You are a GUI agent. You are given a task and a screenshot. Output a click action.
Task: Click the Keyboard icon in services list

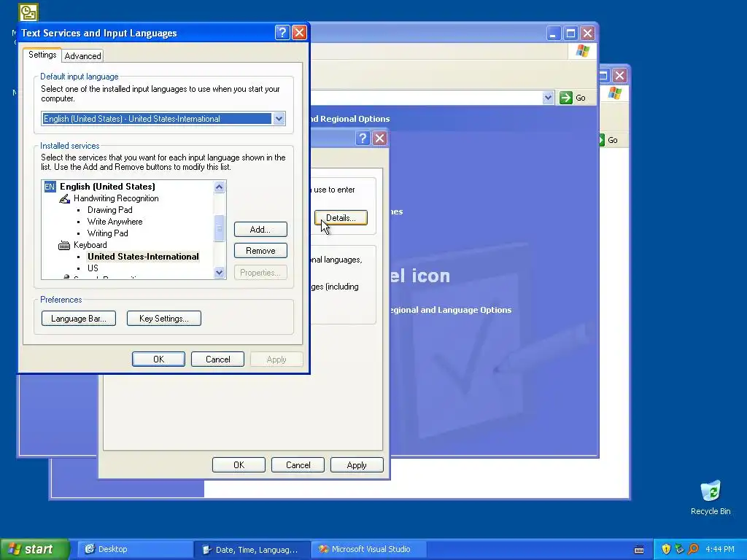64,245
